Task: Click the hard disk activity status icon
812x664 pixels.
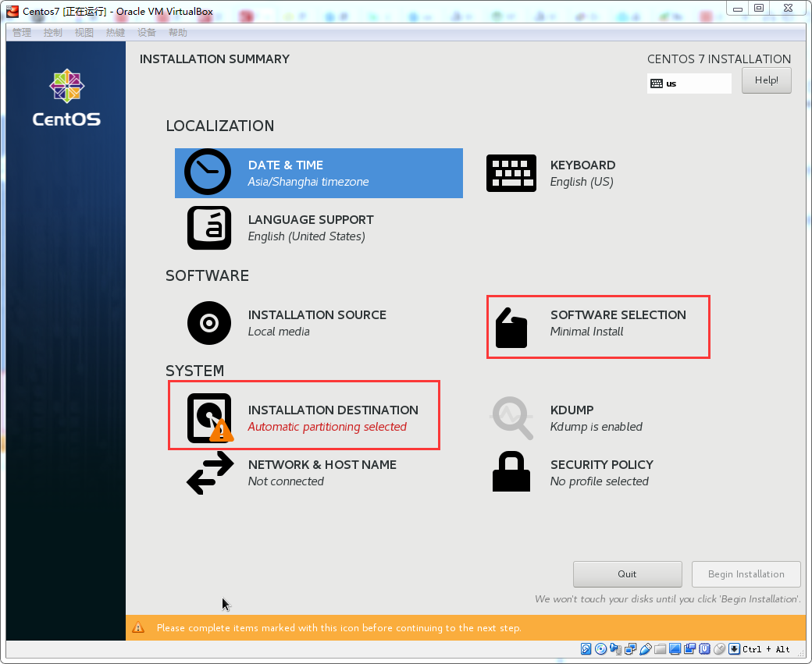Action: tap(586, 648)
